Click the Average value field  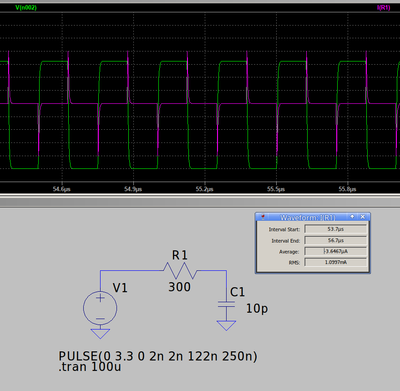[335, 251]
